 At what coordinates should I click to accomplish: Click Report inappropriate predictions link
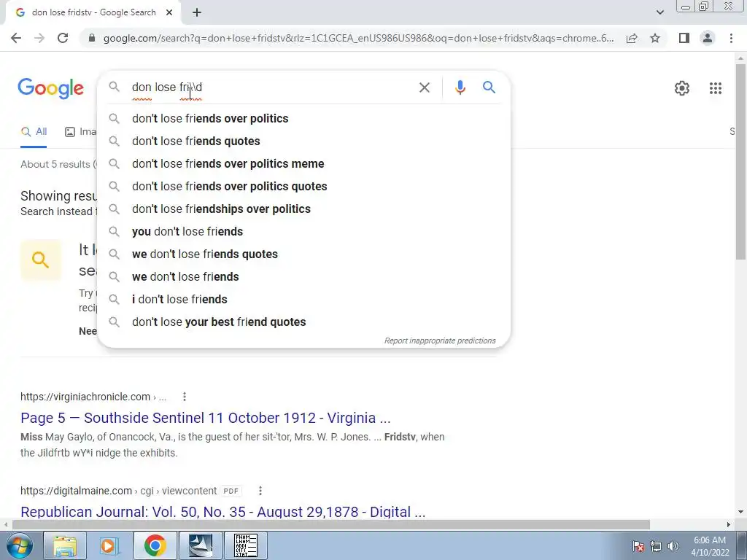(440, 341)
